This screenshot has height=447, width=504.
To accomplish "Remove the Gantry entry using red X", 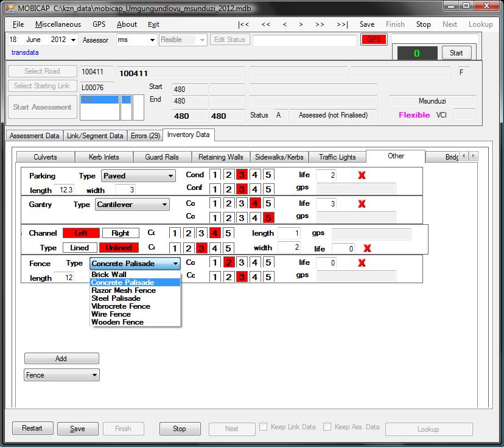I will click(x=362, y=204).
